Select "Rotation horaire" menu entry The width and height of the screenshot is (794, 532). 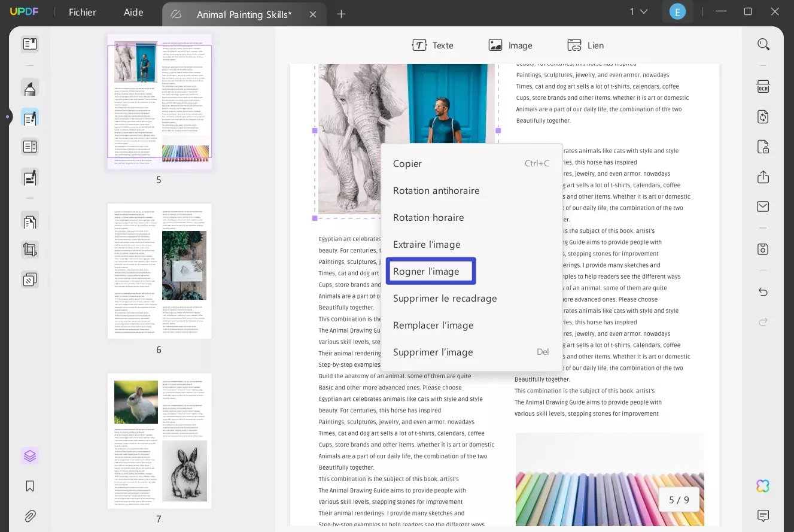click(428, 217)
